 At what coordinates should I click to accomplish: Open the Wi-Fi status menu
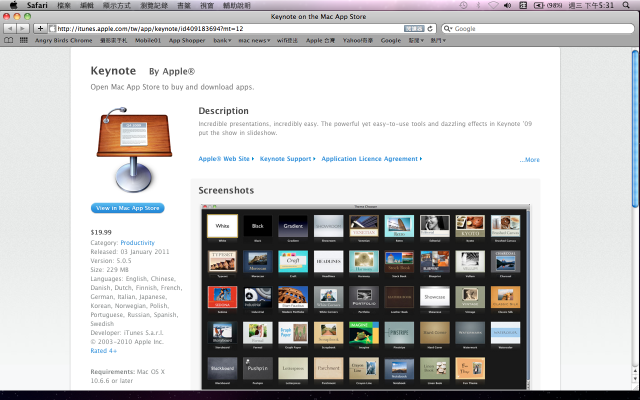pos(493,5)
